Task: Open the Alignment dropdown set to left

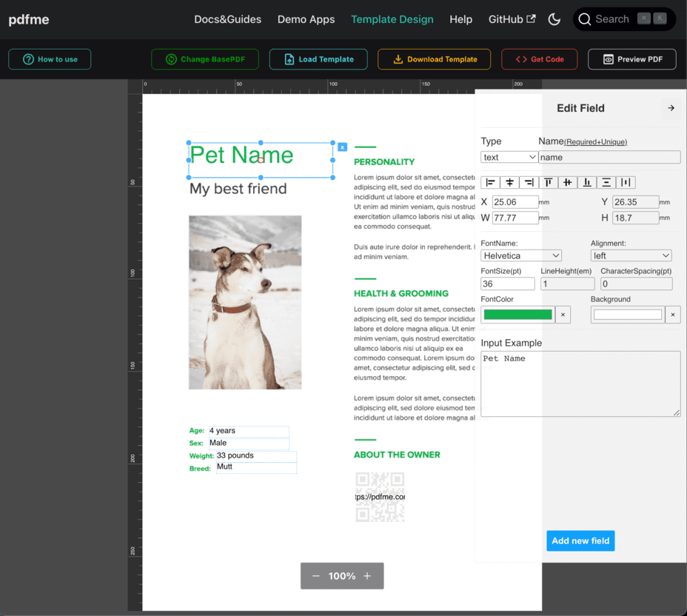Action: pos(631,255)
